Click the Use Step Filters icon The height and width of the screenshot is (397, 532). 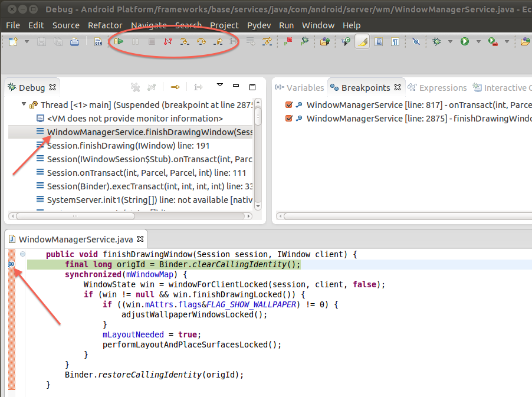[267, 41]
